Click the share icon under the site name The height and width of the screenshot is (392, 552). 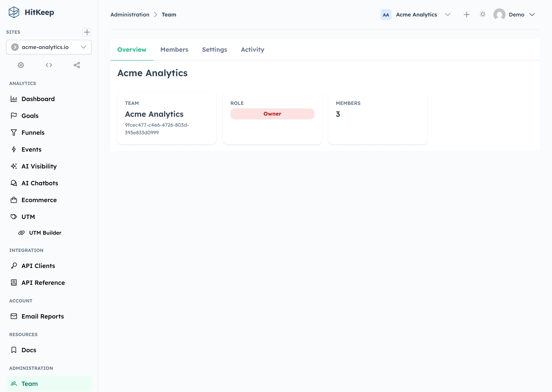click(x=77, y=65)
